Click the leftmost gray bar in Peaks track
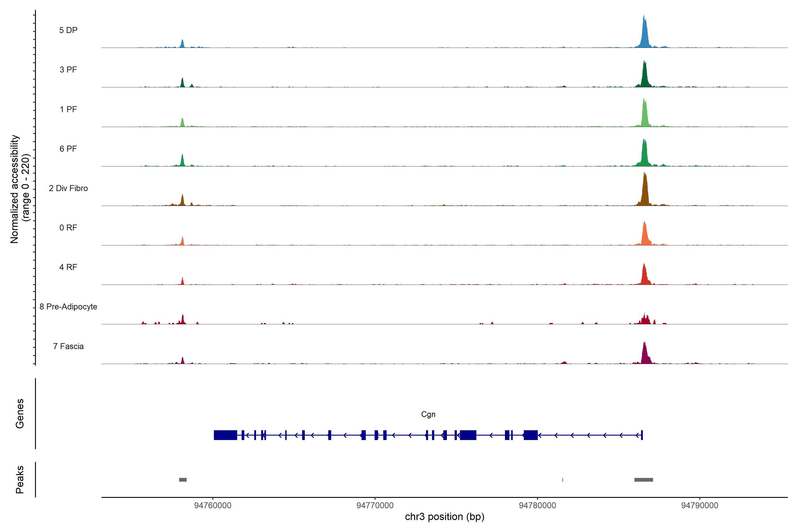The height and width of the screenshot is (532, 798). [183, 480]
